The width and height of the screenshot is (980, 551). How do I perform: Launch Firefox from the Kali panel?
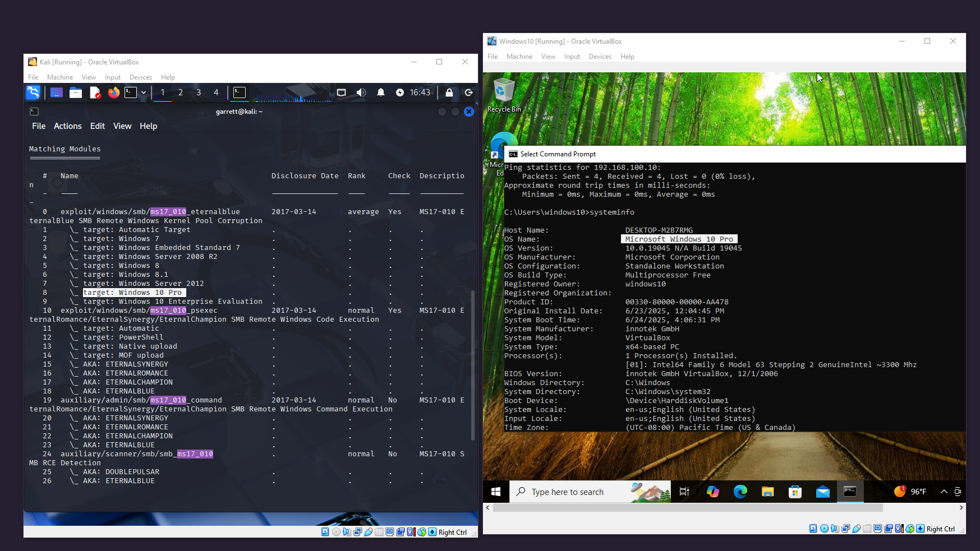pos(114,92)
